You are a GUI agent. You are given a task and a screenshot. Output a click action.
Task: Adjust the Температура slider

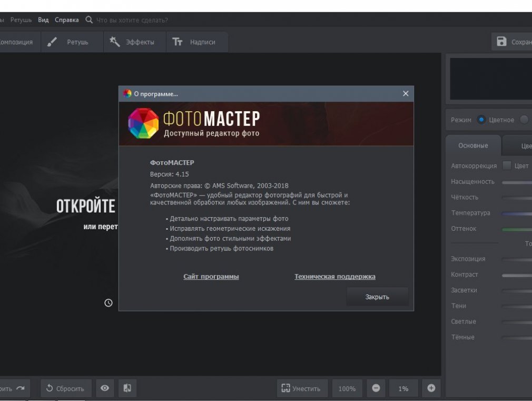click(x=517, y=213)
